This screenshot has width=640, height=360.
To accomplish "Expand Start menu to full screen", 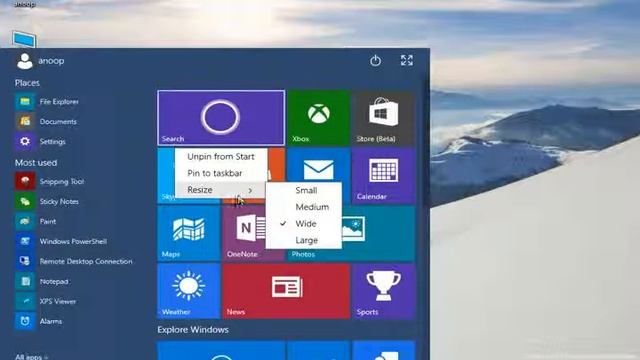I will (407, 60).
